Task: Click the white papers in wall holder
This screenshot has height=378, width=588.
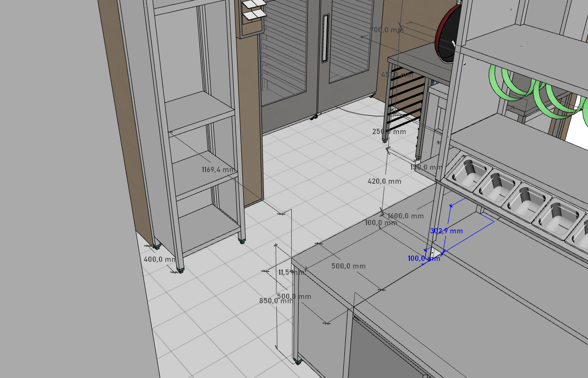Action: pyautogui.click(x=253, y=10)
